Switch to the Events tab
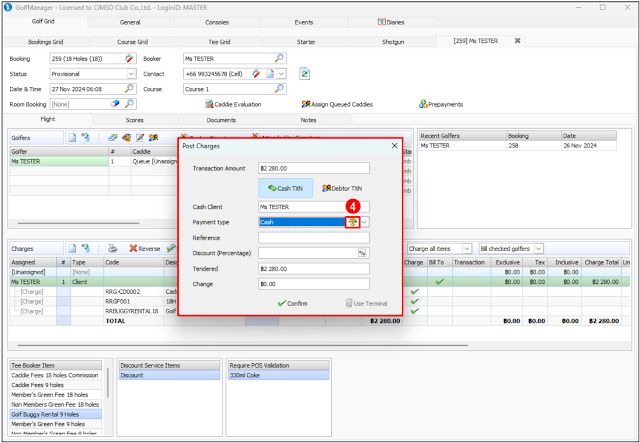Image resolution: width=640 pixels, height=443 pixels. (x=304, y=22)
